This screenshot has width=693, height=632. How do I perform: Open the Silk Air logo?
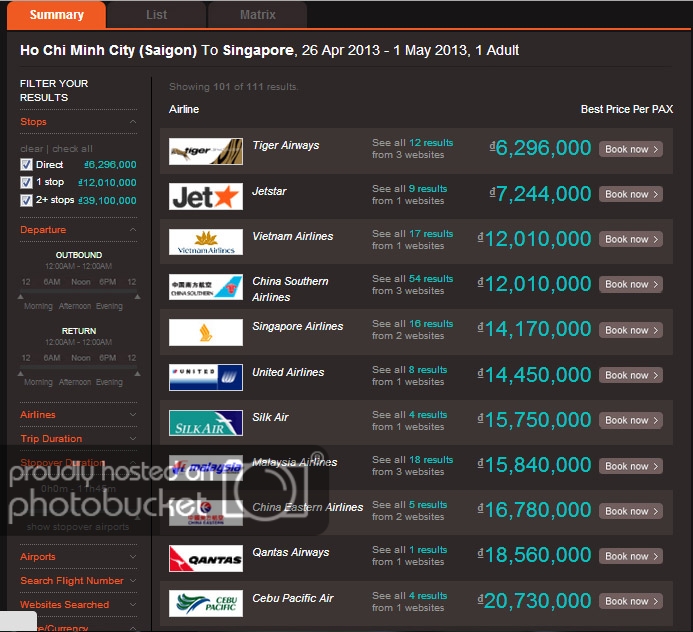pos(206,423)
